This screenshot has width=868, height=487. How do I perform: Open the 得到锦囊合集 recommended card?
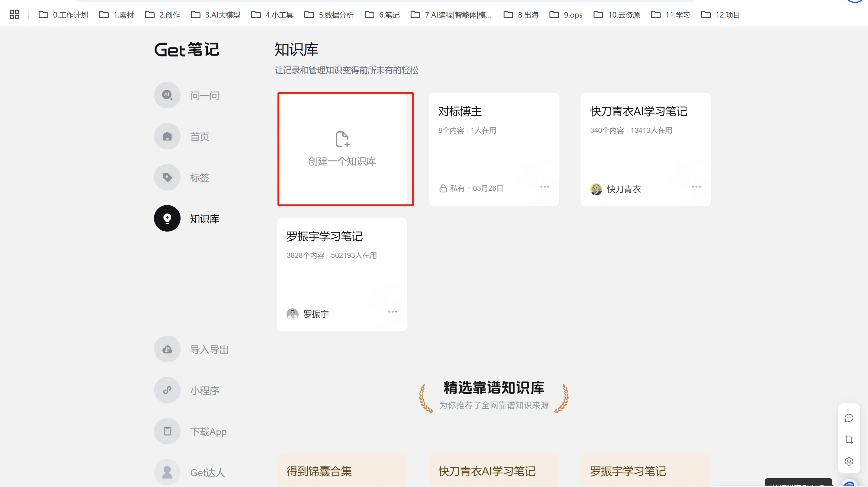coord(342,470)
